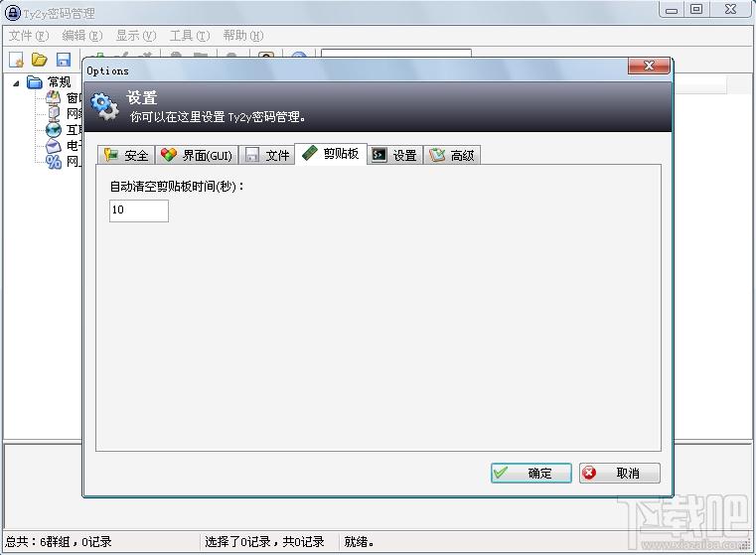Click status text 选择了0记录，共0记录
The image size is (756, 555).
coord(264,542)
